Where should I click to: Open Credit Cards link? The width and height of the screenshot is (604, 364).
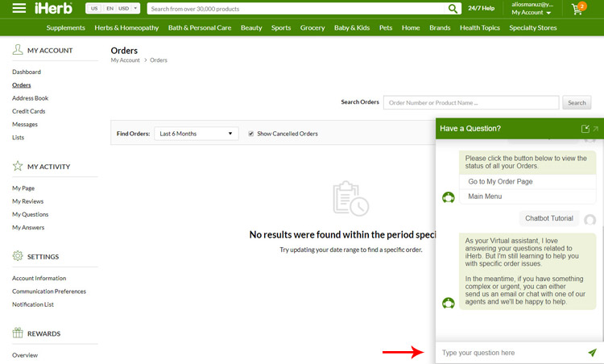(28, 111)
